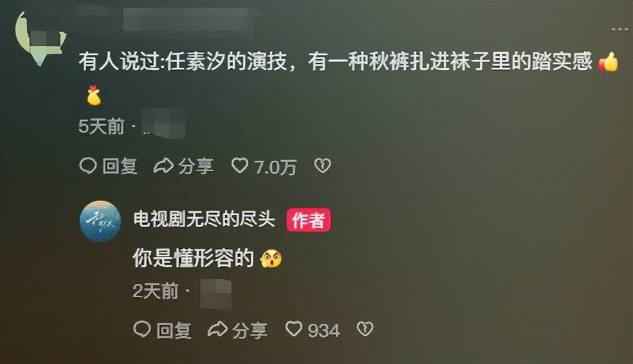Reply to the top comment

coord(109,167)
